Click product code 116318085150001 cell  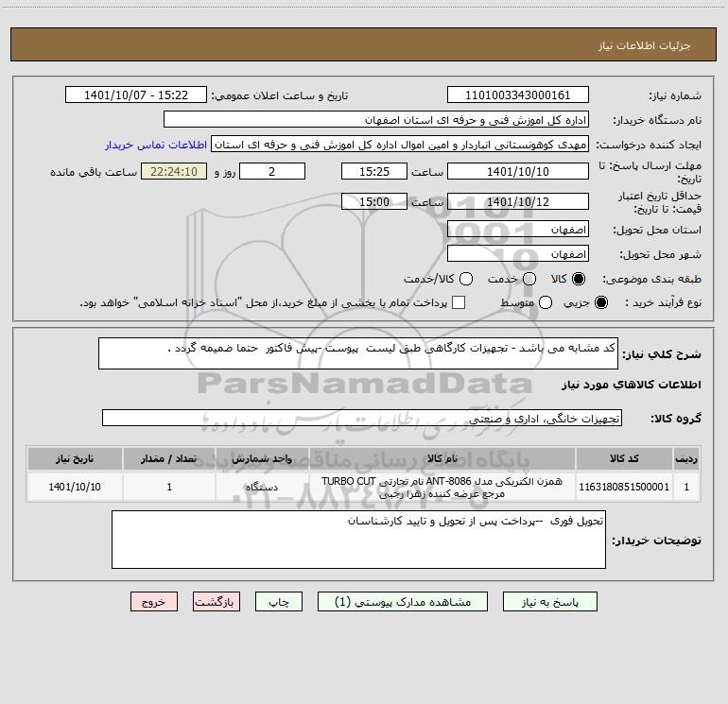click(x=624, y=487)
